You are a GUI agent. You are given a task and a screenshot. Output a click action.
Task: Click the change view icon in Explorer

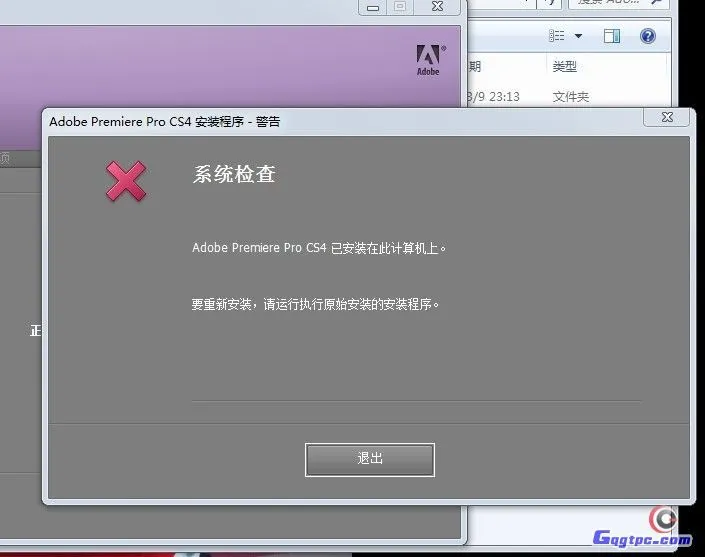(x=557, y=36)
